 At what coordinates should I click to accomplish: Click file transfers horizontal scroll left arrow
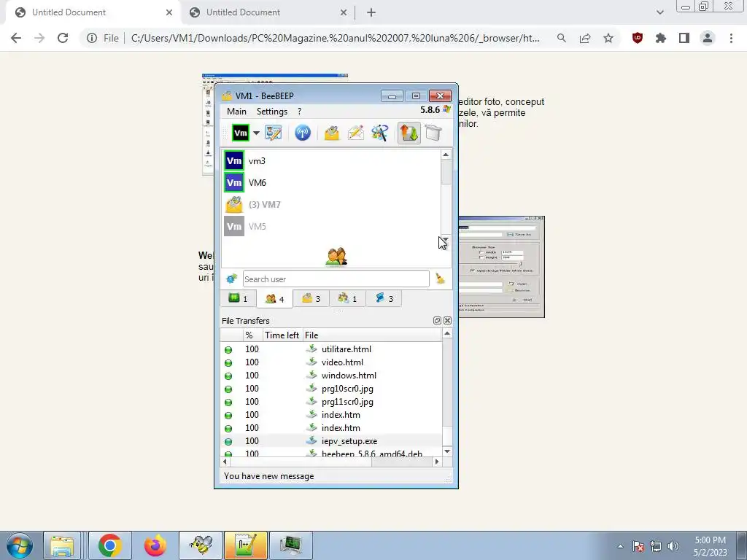(225, 462)
